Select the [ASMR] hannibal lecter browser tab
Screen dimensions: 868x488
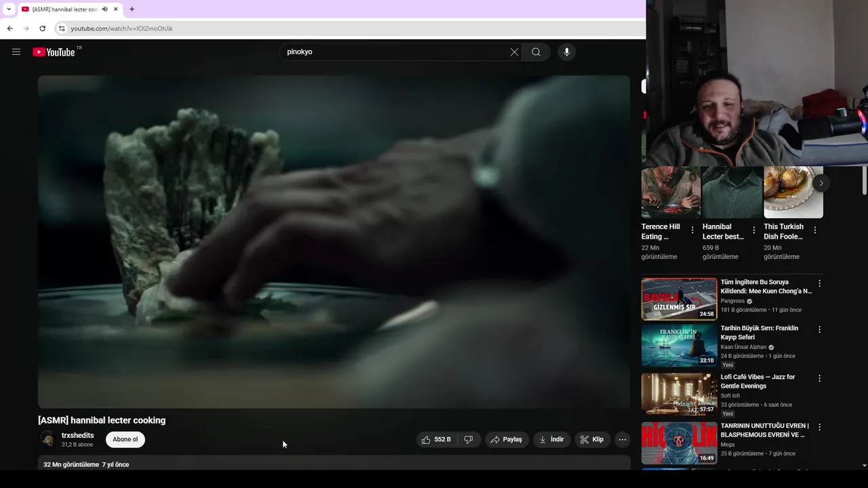[65, 9]
